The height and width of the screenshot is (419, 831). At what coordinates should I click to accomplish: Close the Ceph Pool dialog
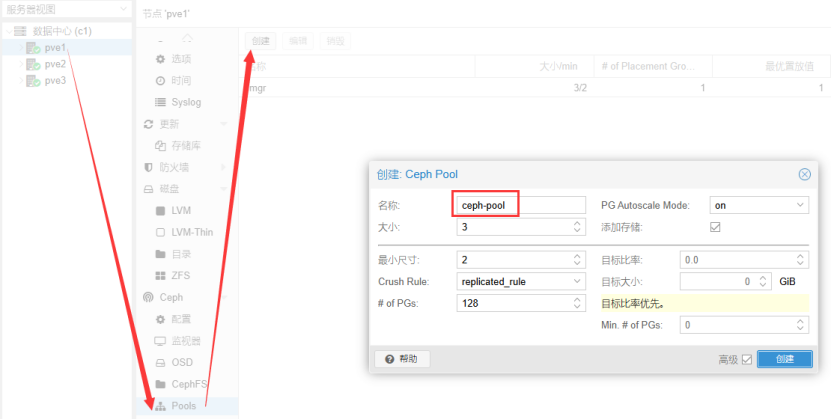(x=804, y=174)
